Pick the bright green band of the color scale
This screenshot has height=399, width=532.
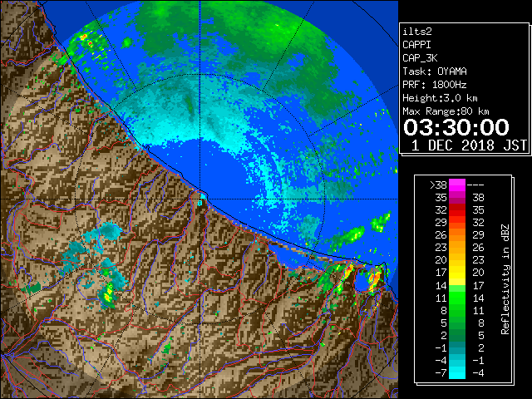click(457, 298)
